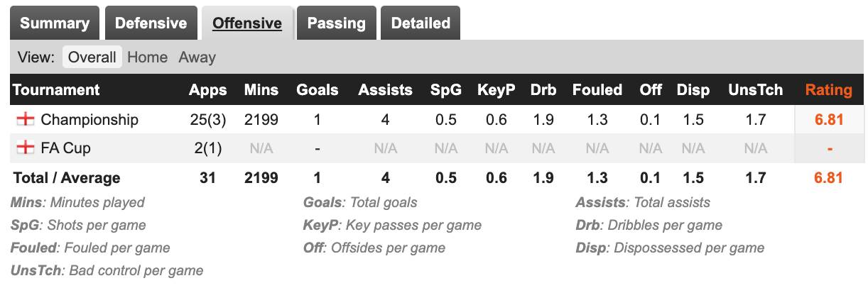Click the England flag icon beside FA Cup

(x=25, y=148)
